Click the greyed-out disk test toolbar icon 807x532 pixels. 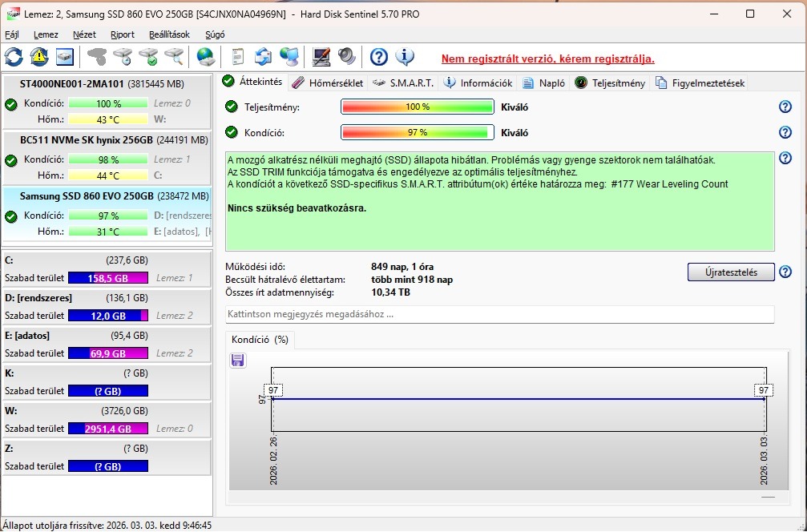97,57
